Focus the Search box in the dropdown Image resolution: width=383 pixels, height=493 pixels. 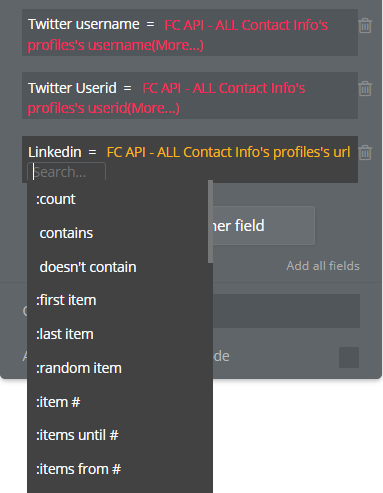(x=66, y=172)
